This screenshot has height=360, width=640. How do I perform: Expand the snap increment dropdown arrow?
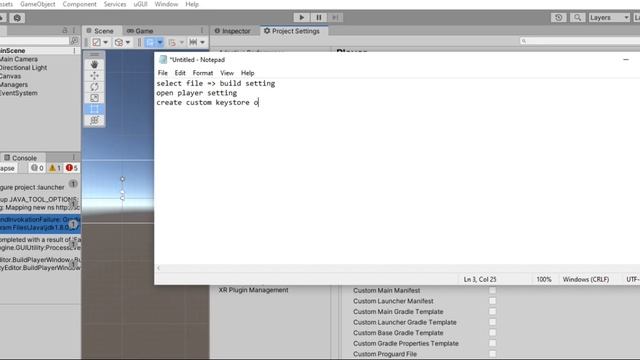point(182,42)
